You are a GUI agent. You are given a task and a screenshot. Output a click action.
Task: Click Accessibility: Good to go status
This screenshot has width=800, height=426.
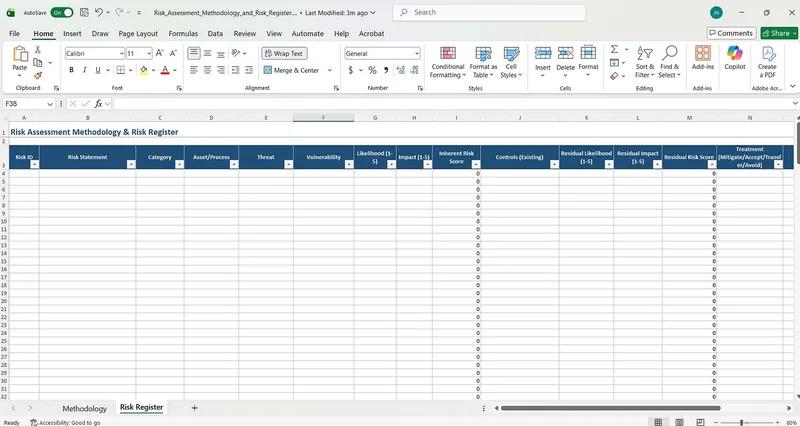pyautogui.click(x=65, y=422)
